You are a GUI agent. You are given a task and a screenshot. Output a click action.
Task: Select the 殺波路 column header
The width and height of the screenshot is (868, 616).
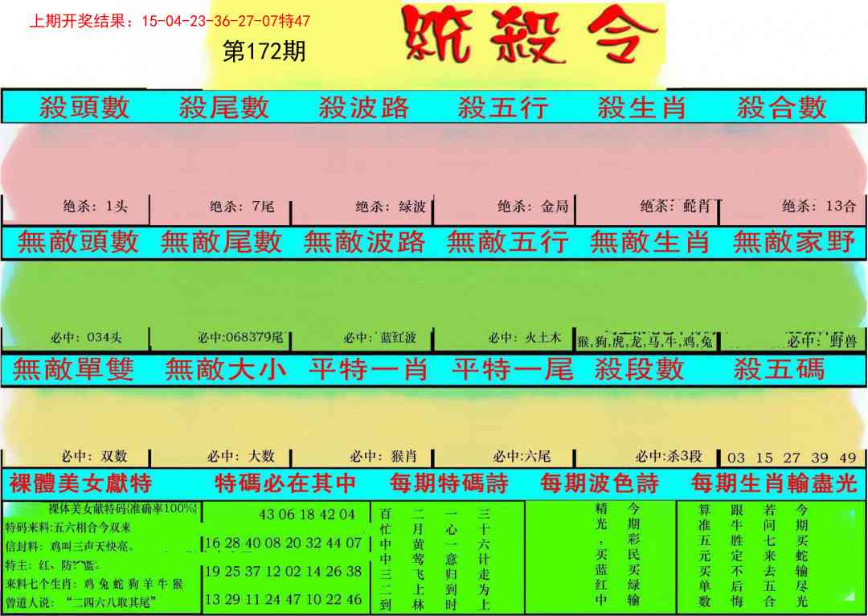pyautogui.click(x=366, y=105)
